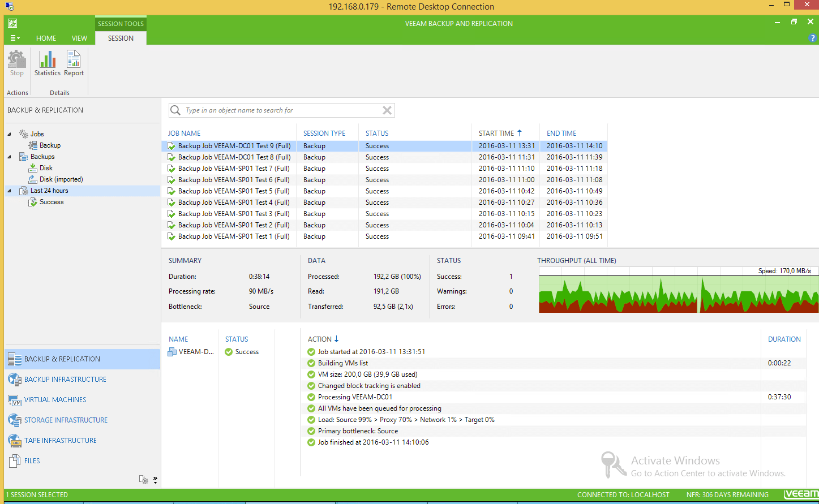The height and width of the screenshot is (504, 819).
Task: Collapse the Jobs tree node
Action: coord(8,133)
